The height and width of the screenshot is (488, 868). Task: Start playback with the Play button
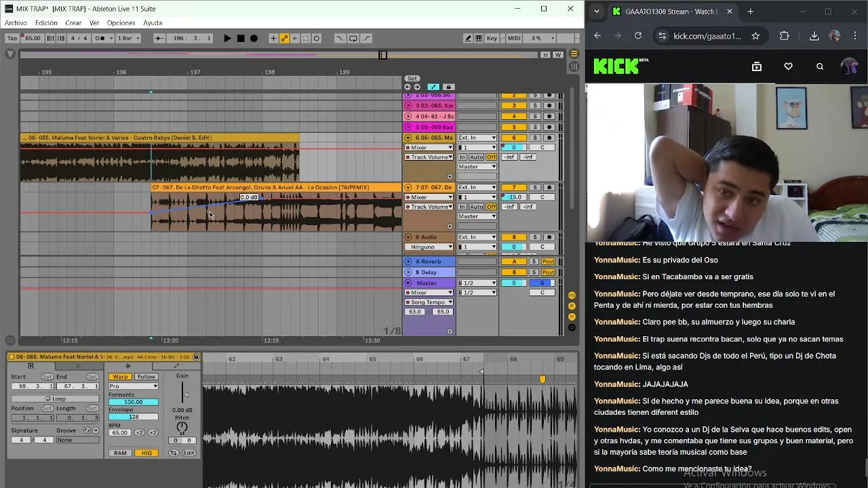228,39
